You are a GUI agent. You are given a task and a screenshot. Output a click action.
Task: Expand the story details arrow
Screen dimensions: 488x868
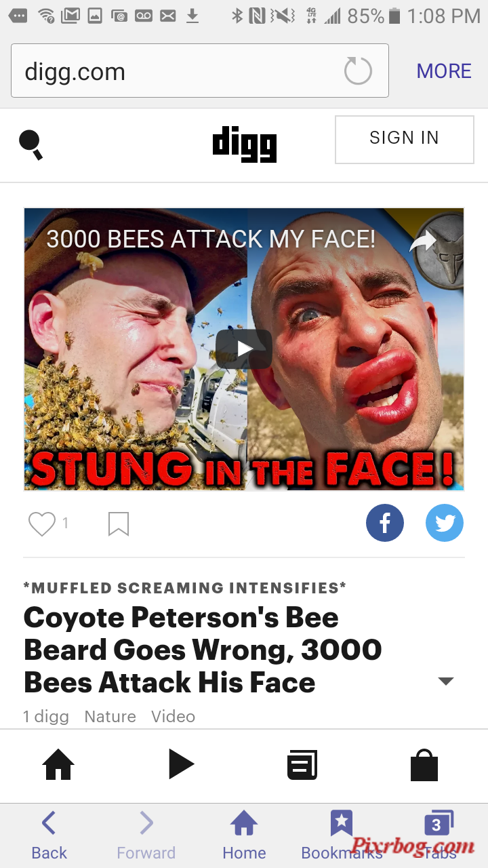pyautogui.click(x=446, y=682)
